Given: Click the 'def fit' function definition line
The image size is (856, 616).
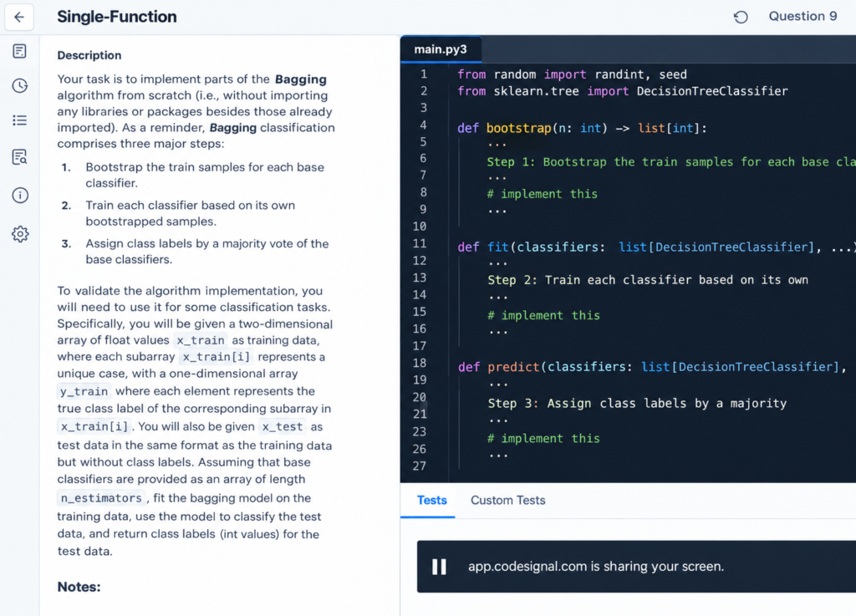Looking at the screenshot, I should [656, 247].
